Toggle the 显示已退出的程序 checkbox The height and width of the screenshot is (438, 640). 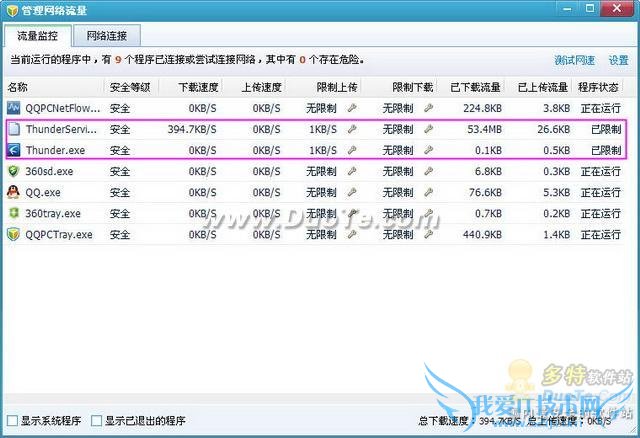pos(96,420)
